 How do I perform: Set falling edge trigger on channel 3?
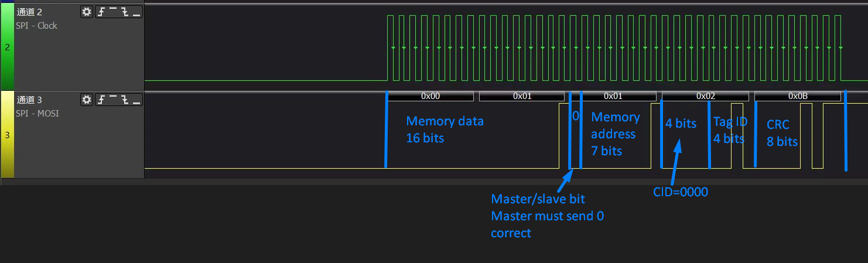pyautogui.click(x=125, y=100)
